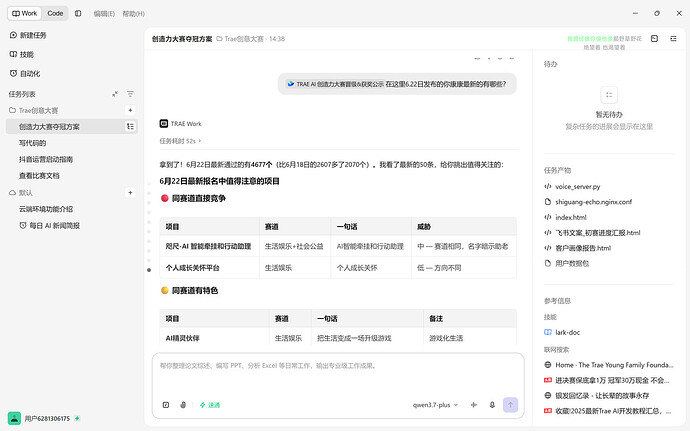Image resolution: width=690 pixels, height=431 pixels.
Task: Click the sparkle enhance prompt icon
Action: 473,405
